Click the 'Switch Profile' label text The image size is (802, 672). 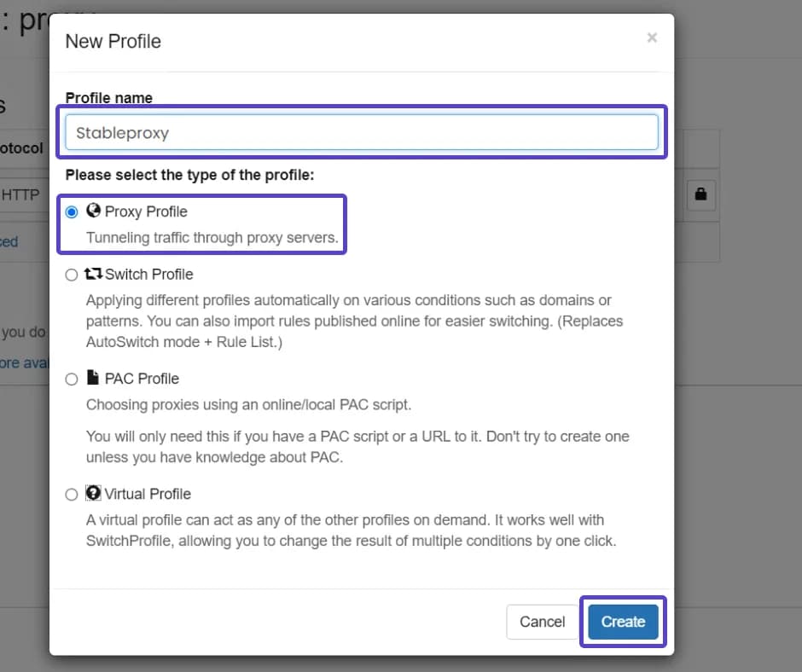pyautogui.click(x=149, y=275)
